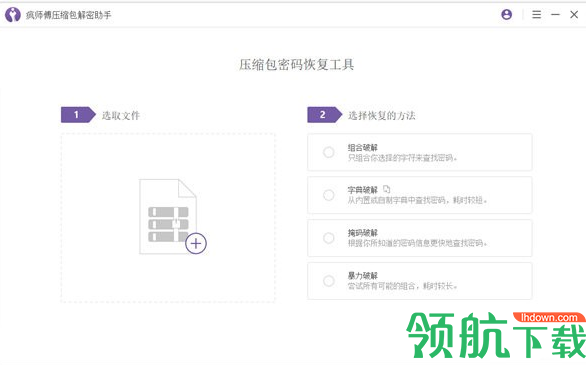Click the 组合破解 method title
The image size is (586, 365).
pos(363,148)
